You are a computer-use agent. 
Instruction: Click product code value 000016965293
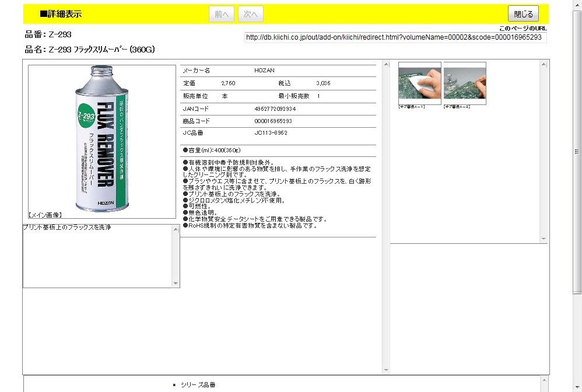click(273, 121)
